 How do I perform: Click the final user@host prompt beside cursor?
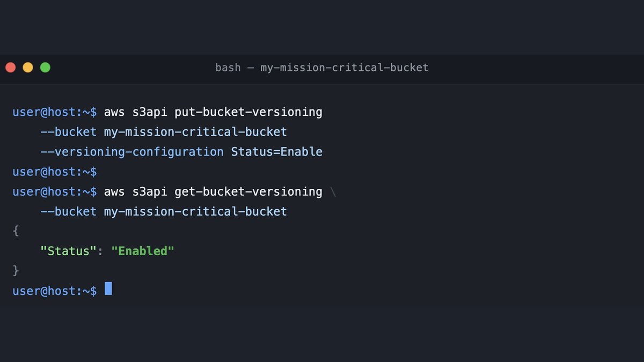click(55, 291)
